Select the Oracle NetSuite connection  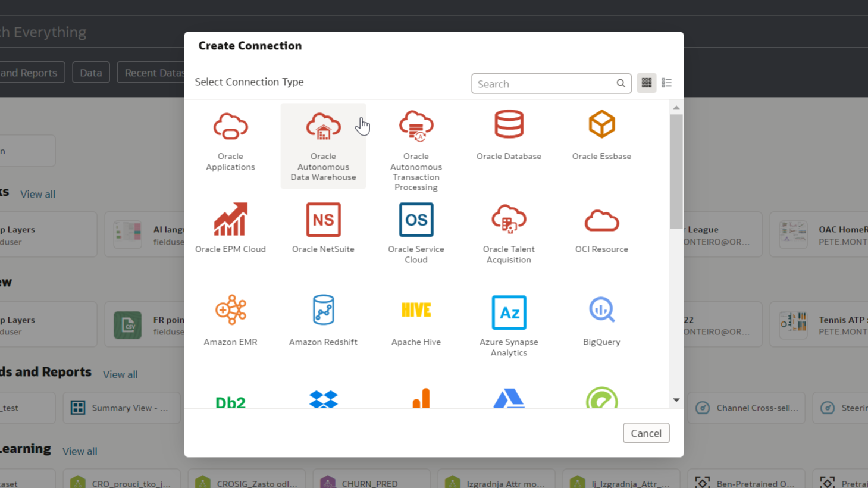[x=323, y=229]
